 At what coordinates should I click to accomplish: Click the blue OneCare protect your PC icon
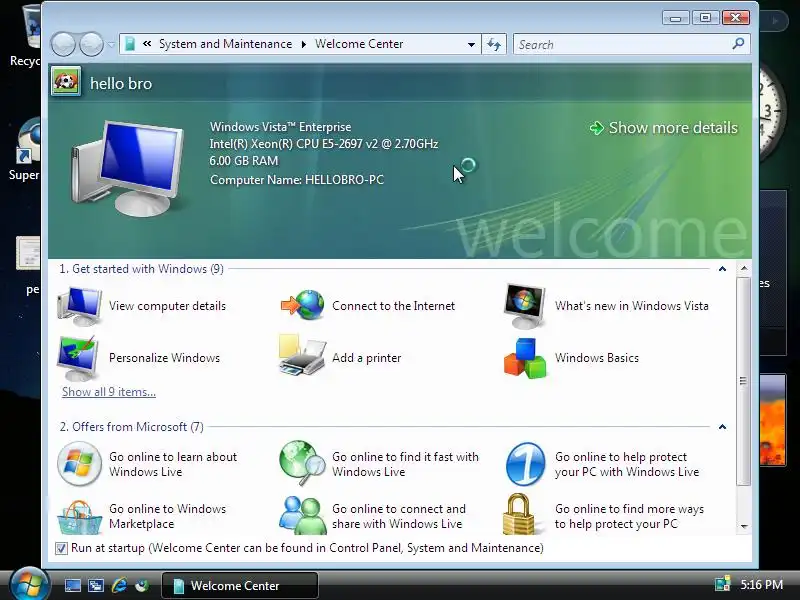pos(525,464)
